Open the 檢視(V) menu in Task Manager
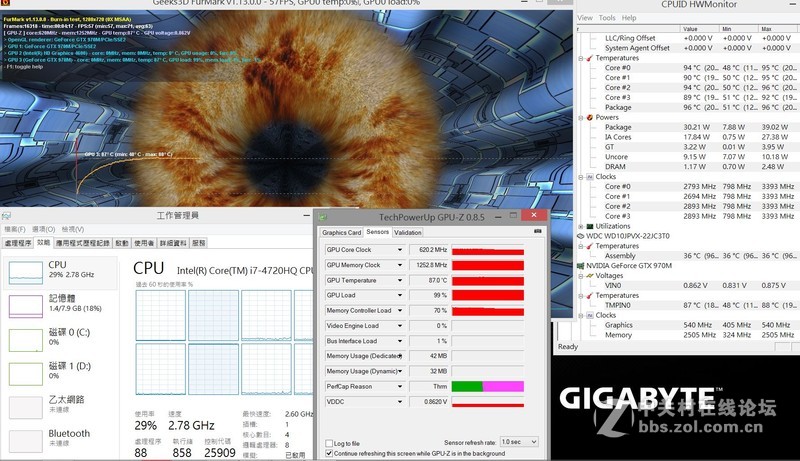This screenshot has width=800, height=461. [x=72, y=229]
